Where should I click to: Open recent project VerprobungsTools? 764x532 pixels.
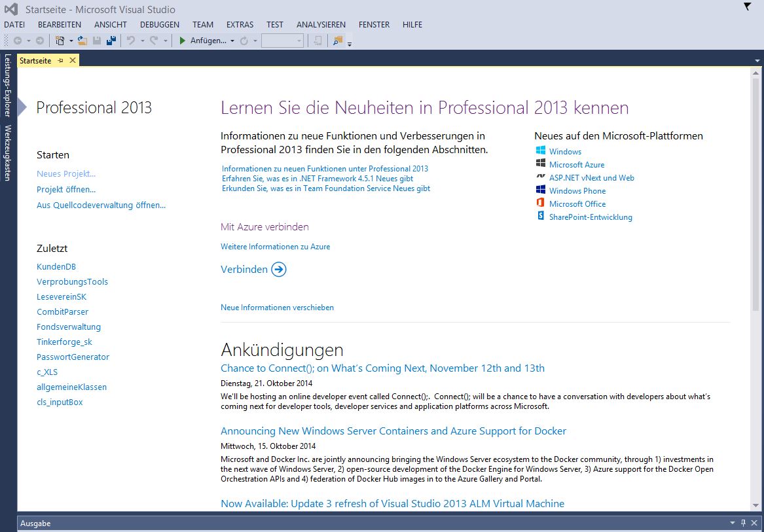[x=72, y=281]
